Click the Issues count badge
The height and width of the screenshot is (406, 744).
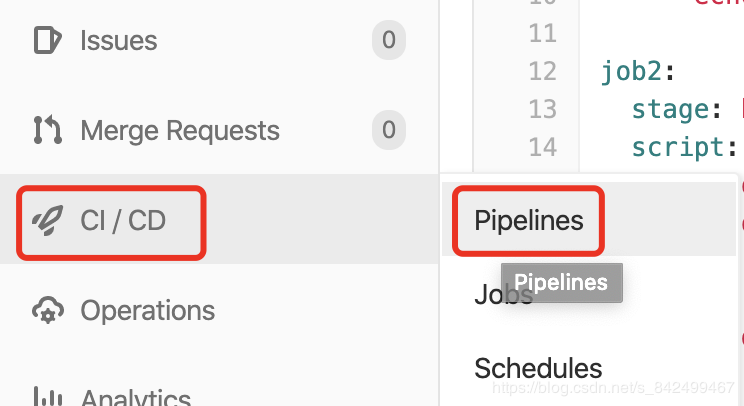[389, 40]
